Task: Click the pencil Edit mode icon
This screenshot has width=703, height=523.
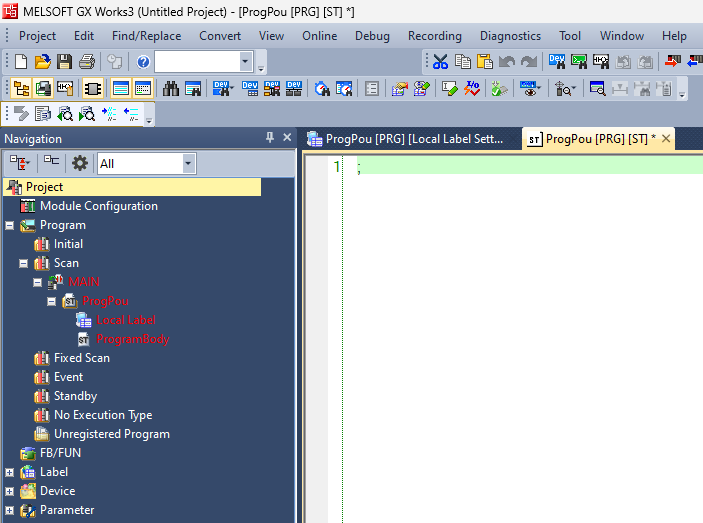Action: tap(450, 88)
